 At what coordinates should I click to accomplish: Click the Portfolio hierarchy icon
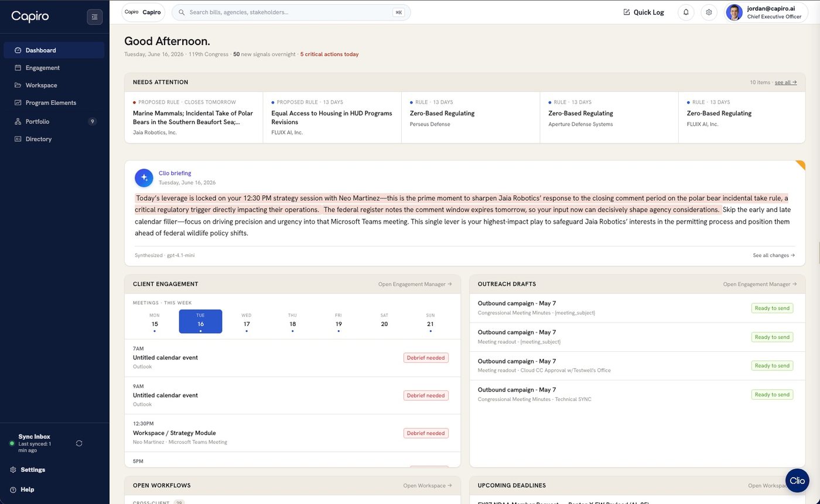coord(18,122)
